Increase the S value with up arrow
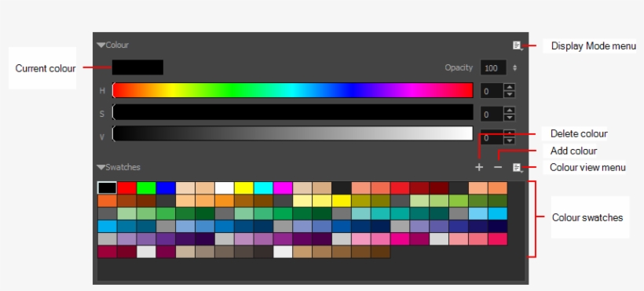Image resolution: width=644 pixels, height=291 pixels. tap(509, 111)
